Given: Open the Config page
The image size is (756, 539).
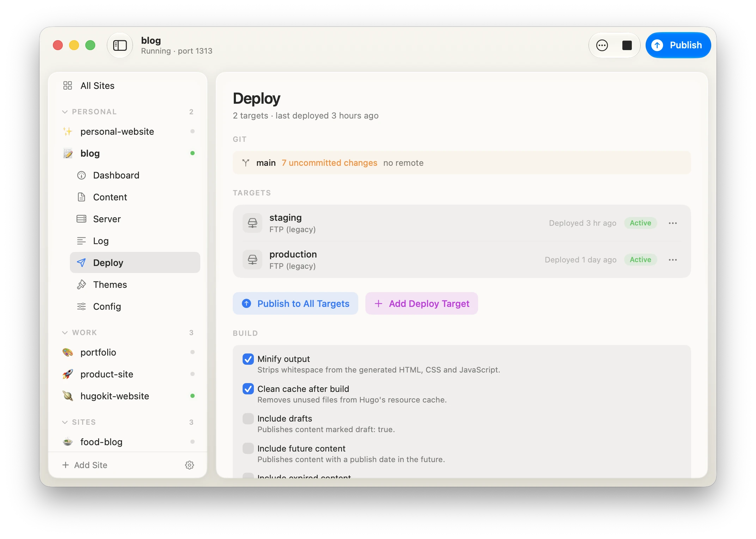Looking at the screenshot, I should click(x=135, y=307).
